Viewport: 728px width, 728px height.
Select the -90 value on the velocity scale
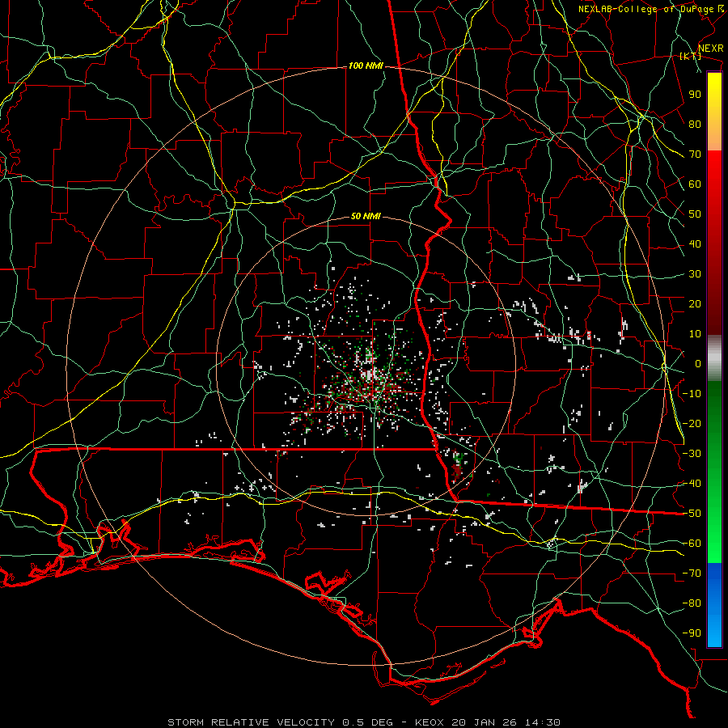(x=692, y=633)
